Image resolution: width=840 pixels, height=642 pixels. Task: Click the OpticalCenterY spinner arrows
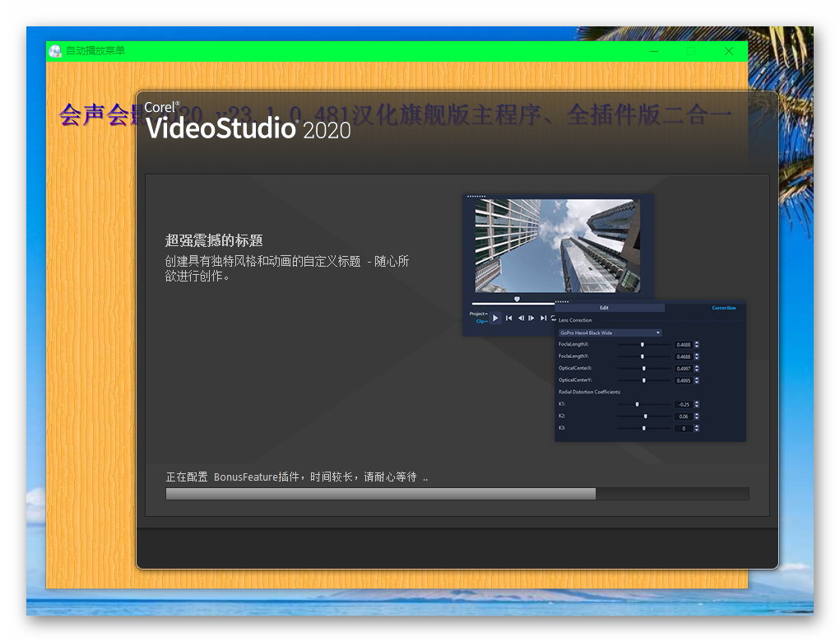pyautogui.click(x=696, y=380)
